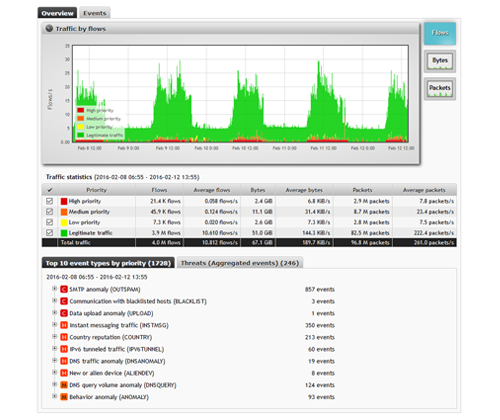Disable the Legitimate traffic checkbox
The image size is (500, 420).
pos(50,233)
